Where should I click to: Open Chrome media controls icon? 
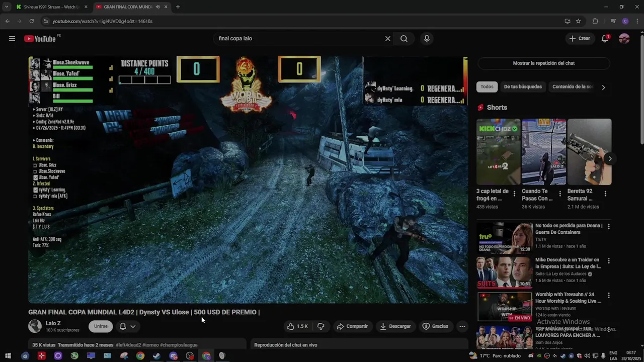pos(613,21)
